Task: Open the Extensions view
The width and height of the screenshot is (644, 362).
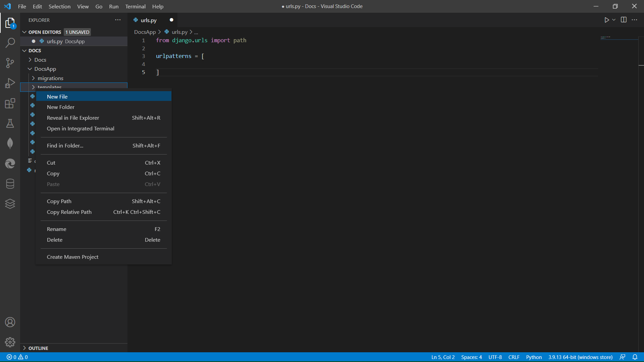Action: (x=10, y=103)
